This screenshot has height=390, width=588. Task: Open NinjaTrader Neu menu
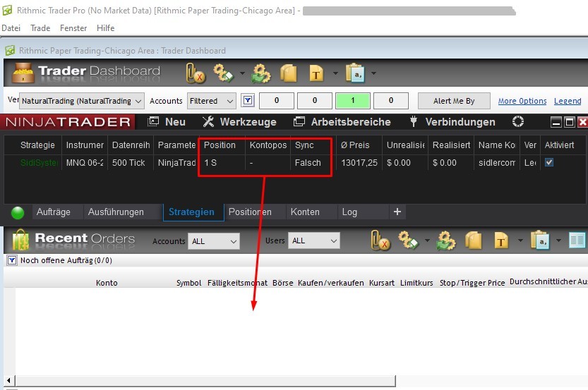[167, 122]
